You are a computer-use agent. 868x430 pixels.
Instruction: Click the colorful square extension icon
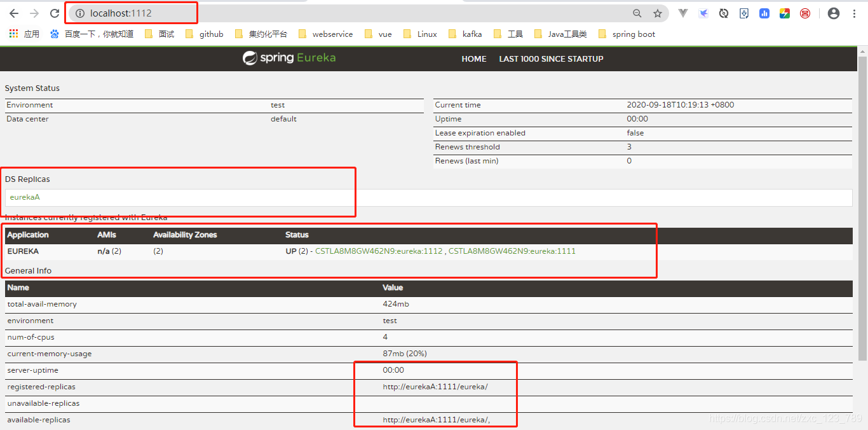tap(785, 13)
